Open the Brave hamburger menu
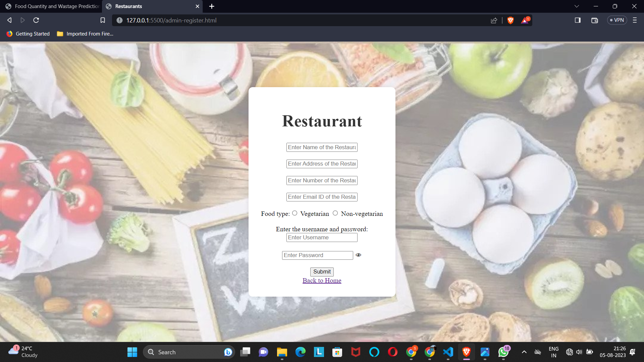This screenshot has width=644, height=362. pos(635,20)
